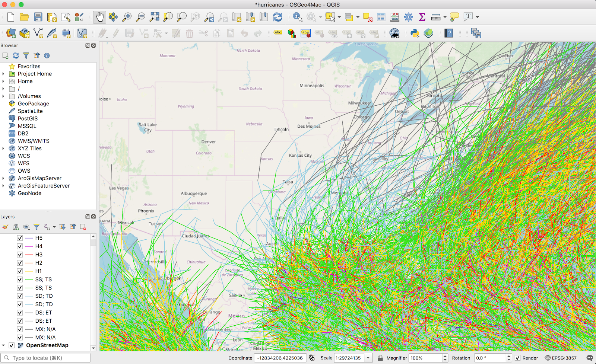Screen dimensions: 596x364
Task: Toggle the H2 category checkbox
Action: (20, 263)
